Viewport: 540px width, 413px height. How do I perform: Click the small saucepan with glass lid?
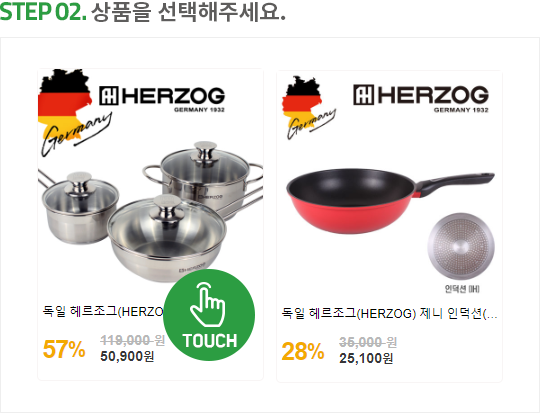tap(80, 208)
